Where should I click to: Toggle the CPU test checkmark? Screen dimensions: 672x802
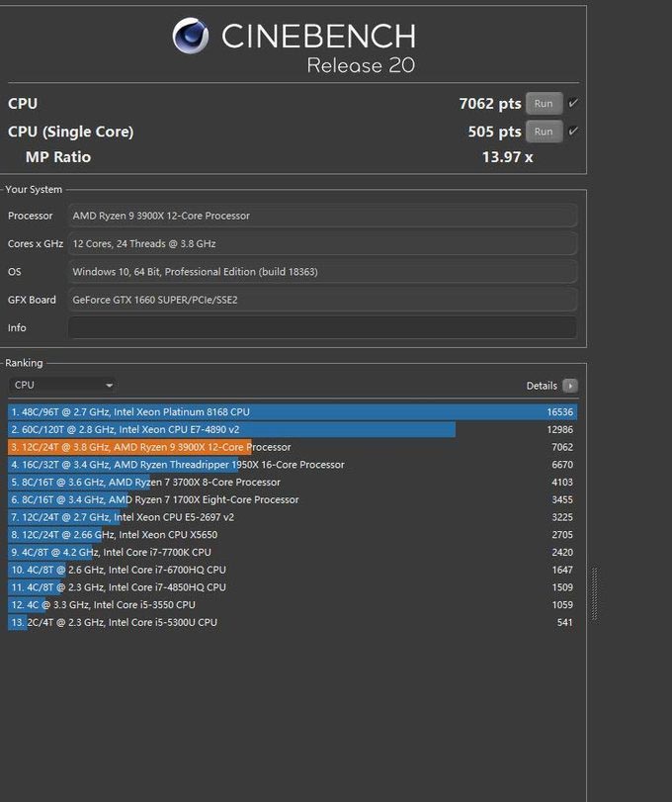tap(573, 103)
